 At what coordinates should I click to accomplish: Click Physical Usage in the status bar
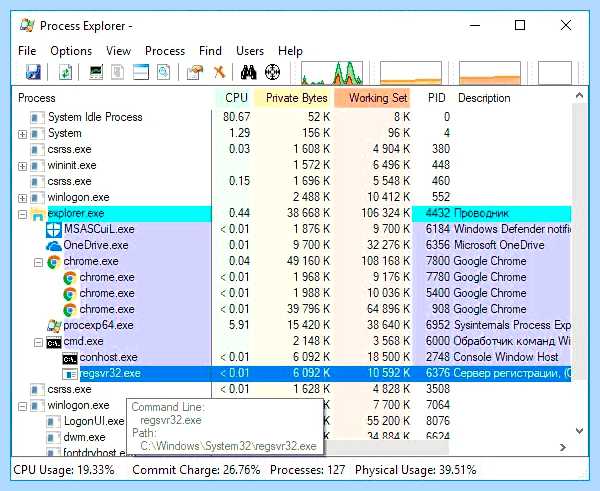click(x=416, y=470)
